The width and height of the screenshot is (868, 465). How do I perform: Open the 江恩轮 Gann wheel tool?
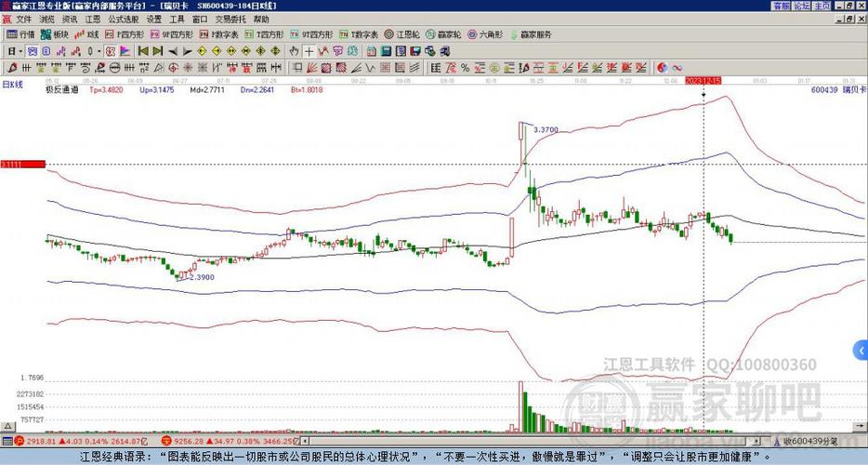click(x=402, y=34)
